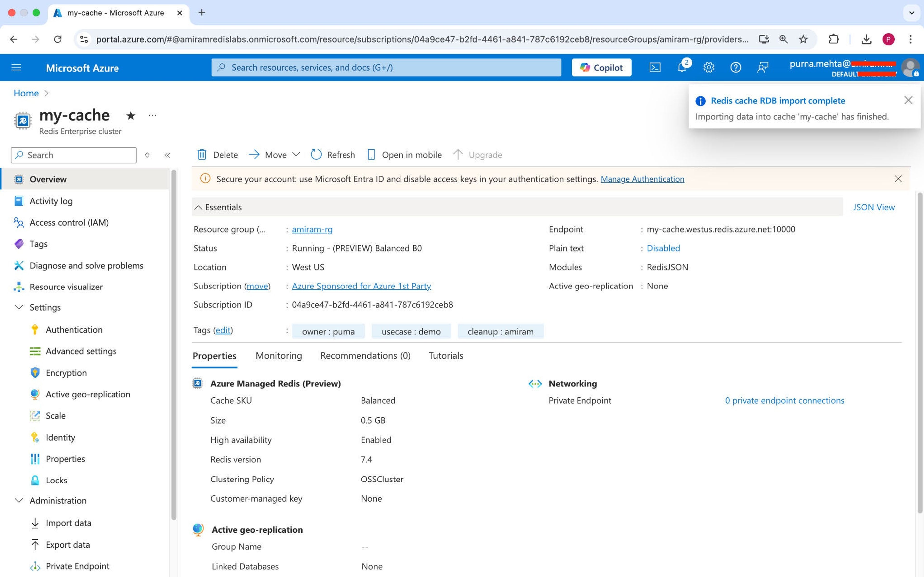Image resolution: width=924 pixels, height=577 pixels.
Task: Open the portal hamburger menu
Action: point(16,68)
